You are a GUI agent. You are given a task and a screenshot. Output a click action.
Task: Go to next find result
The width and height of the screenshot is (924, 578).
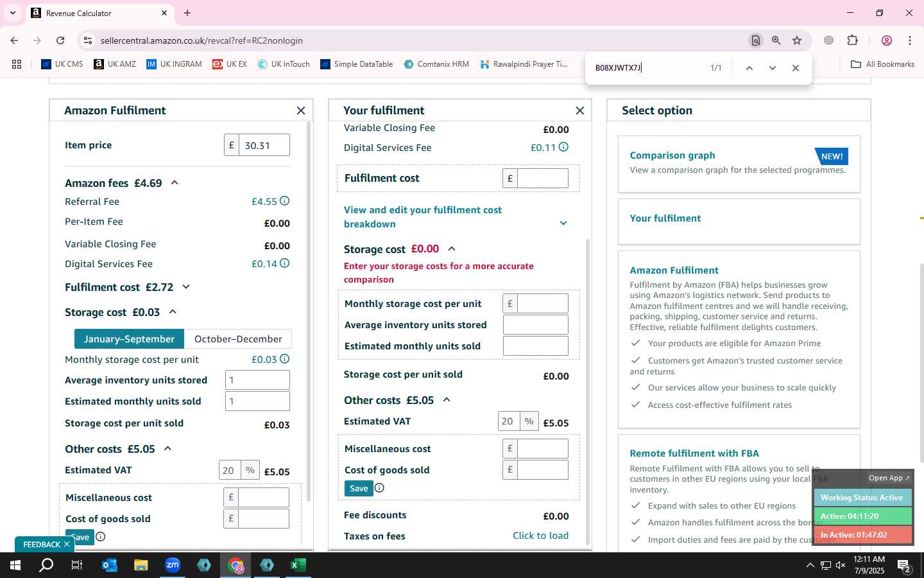pyautogui.click(x=773, y=68)
